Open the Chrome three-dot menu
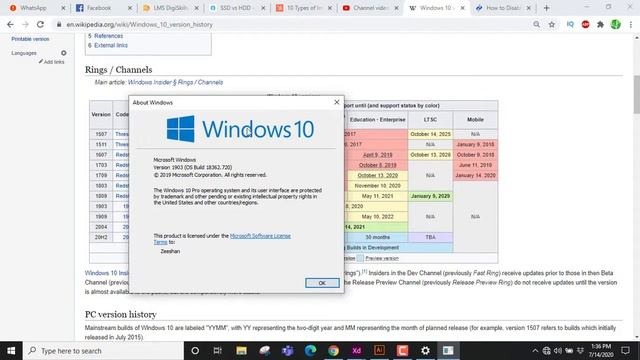Image resolution: width=640 pixels, height=360 pixels. click(x=631, y=24)
